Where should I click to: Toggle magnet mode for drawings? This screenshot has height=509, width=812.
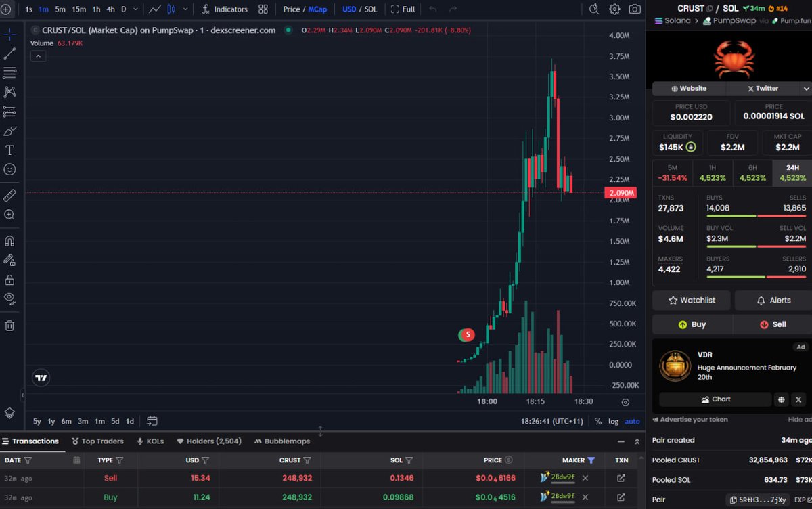coord(9,241)
